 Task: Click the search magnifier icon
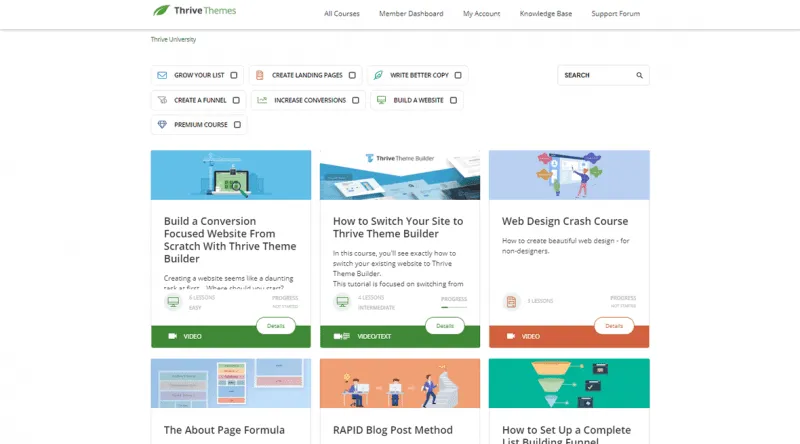point(639,75)
